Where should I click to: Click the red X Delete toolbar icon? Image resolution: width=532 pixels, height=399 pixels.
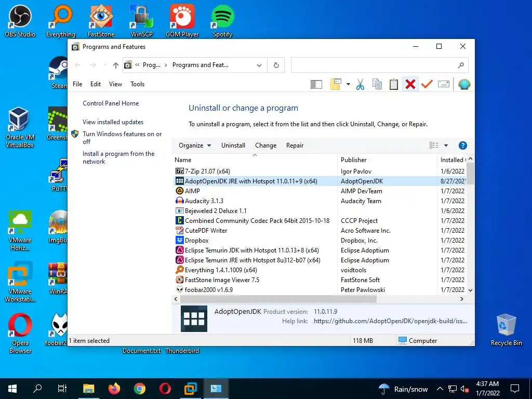click(410, 84)
